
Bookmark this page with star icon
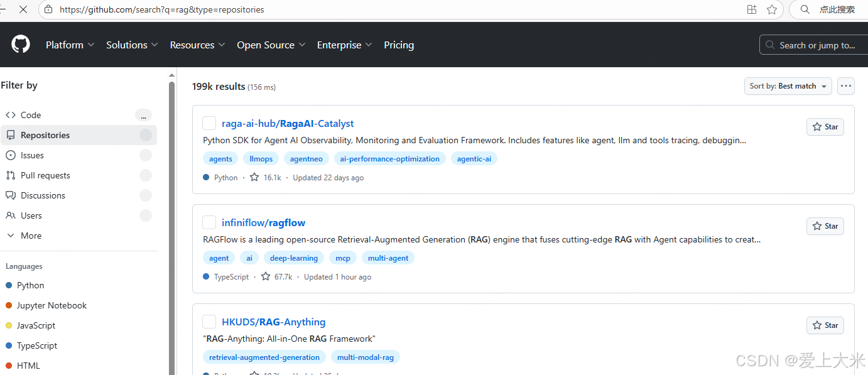tap(772, 9)
